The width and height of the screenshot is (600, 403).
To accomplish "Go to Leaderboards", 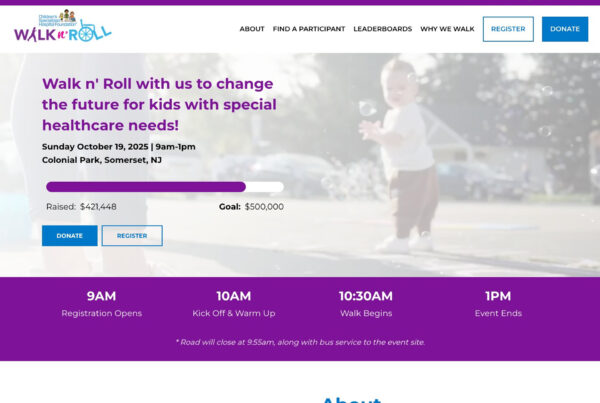I will [383, 29].
